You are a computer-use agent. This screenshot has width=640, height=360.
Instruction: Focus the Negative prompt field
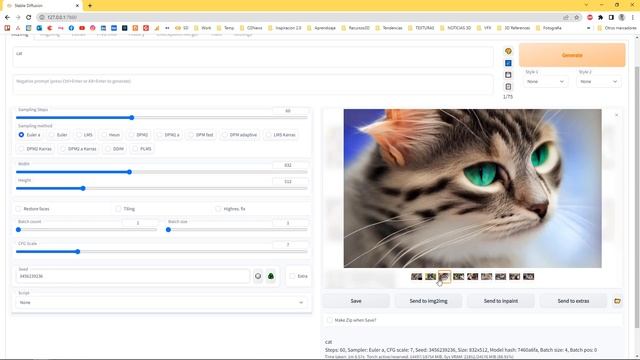pyautogui.click(x=253, y=84)
